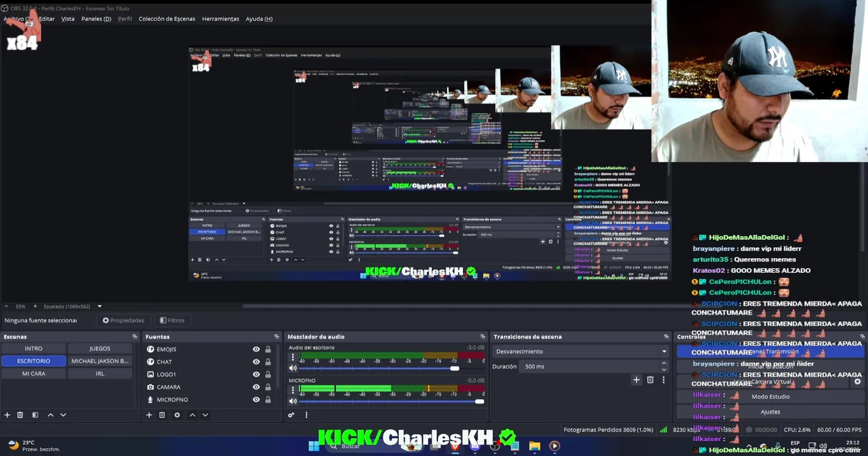Float the Mezclador de audio dock

[482, 337]
